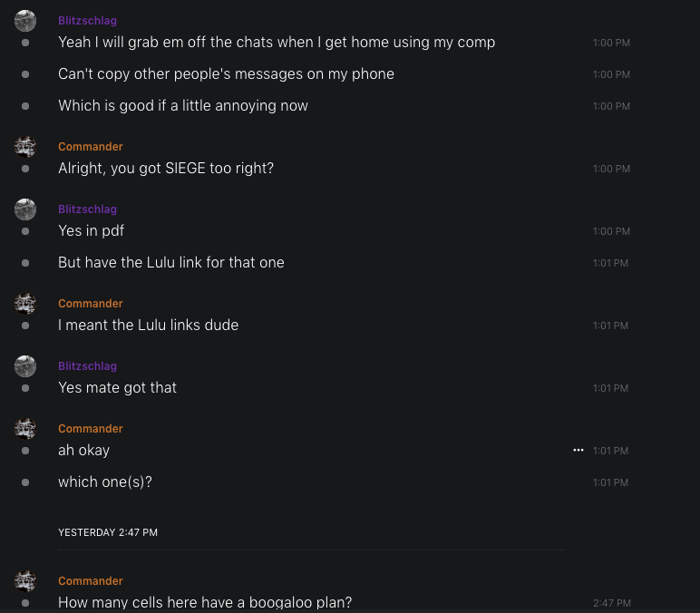Click the status dot beside "which one(s)?"
Image resolution: width=700 pixels, height=613 pixels.
(25, 482)
